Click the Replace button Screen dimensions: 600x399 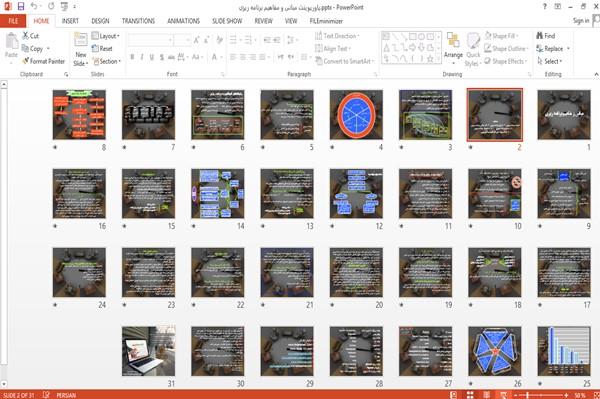pos(553,49)
